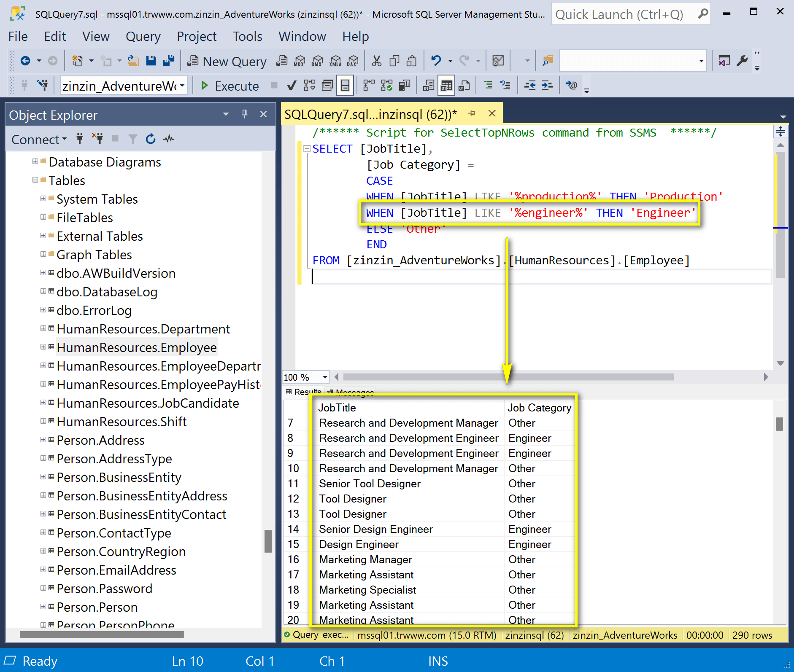Click the MDX query icon
794x672 pixels.
(x=300, y=61)
